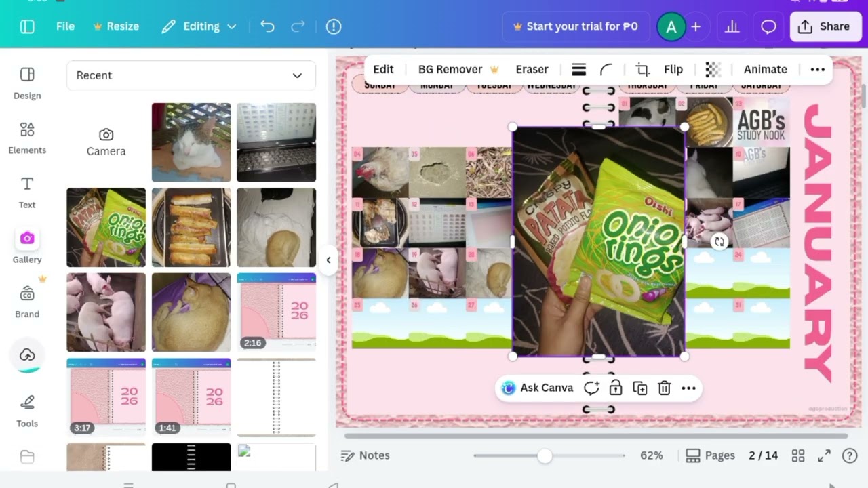The height and width of the screenshot is (488, 868).
Task: Share the design
Action: coord(825,26)
